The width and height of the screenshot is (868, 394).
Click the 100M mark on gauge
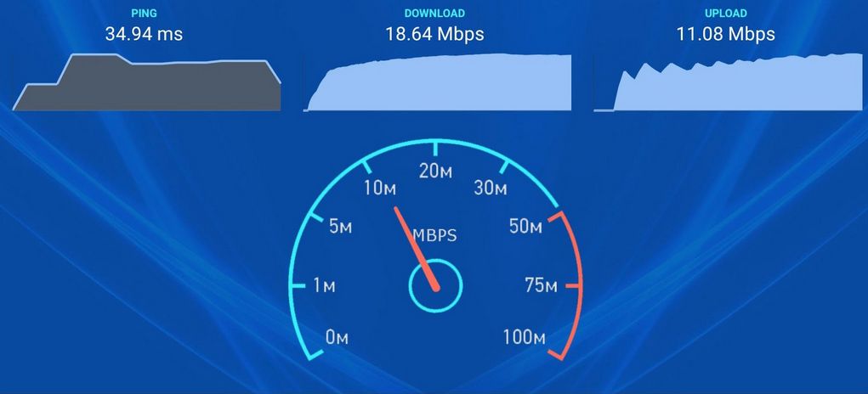tap(525, 337)
